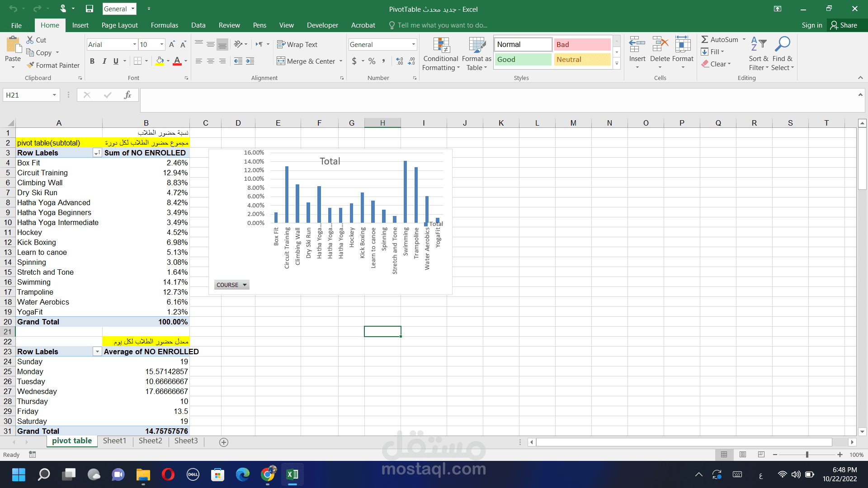Open the COURSE field dropdown on the chart
This screenshot has height=488, width=868.
pos(244,285)
